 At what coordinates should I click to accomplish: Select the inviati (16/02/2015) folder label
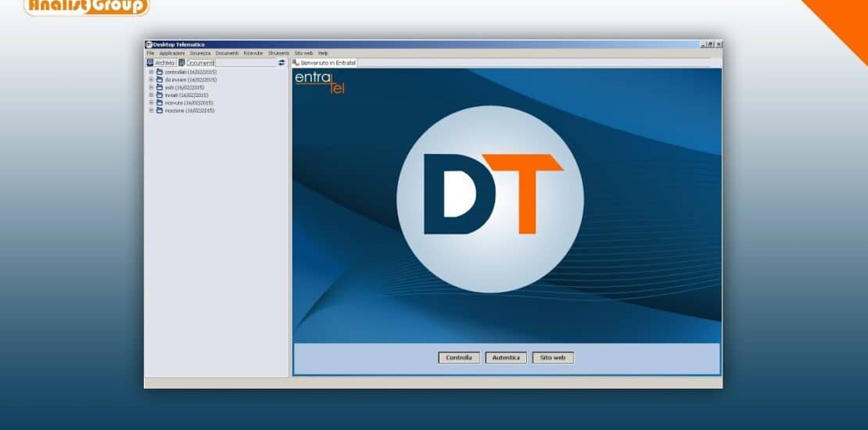187,95
